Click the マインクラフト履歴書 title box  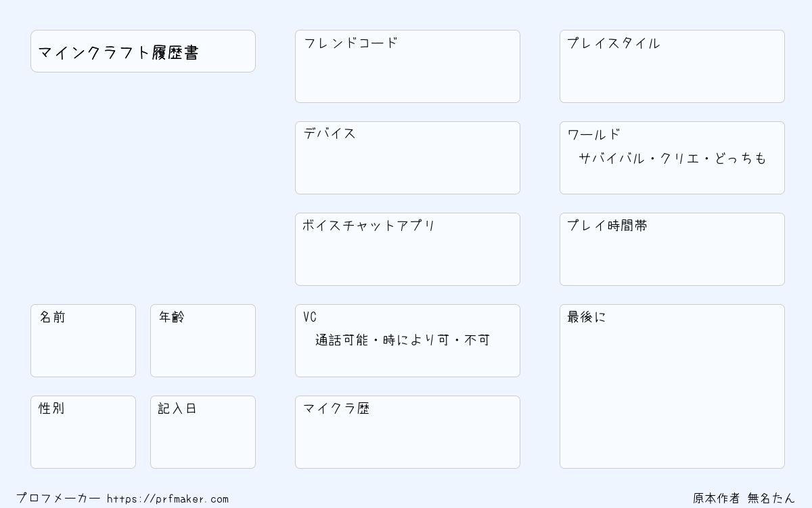pos(143,51)
